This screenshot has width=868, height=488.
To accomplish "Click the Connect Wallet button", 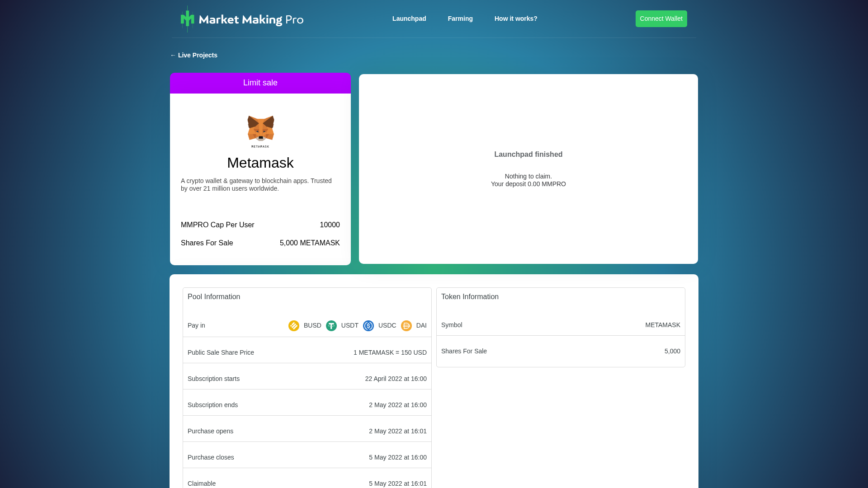I will coord(661,19).
